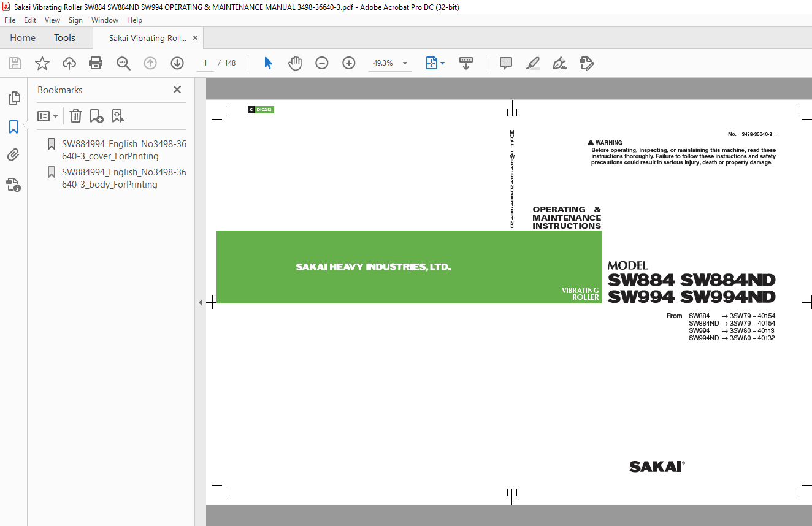Open the Window menu
812x526 pixels.
point(105,20)
